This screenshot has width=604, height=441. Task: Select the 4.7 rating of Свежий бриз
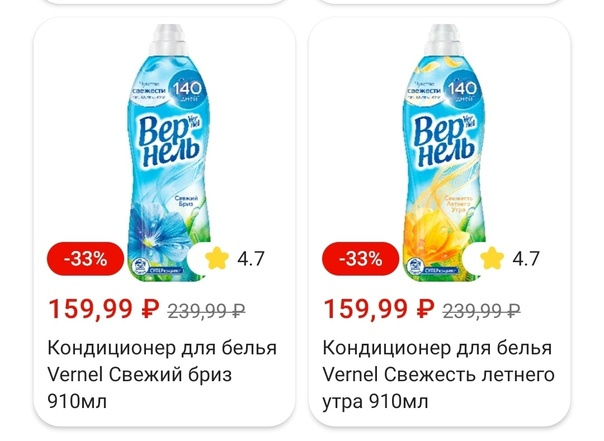pyautogui.click(x=251, y=259)
